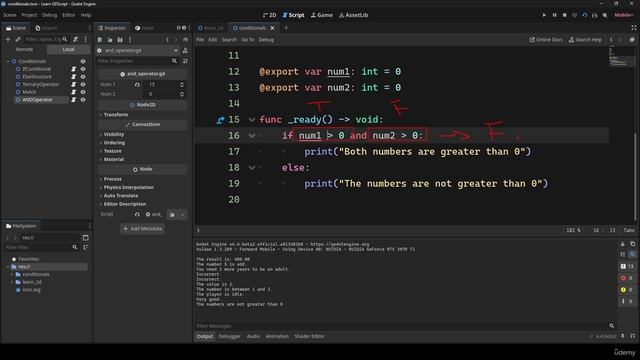
Task: Click the Inspector save resource icon
Action: coord(120,40)
